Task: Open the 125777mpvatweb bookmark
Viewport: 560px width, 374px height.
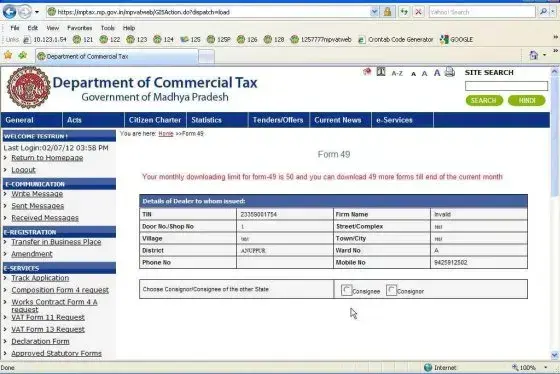Action: (x=321, y=39)
